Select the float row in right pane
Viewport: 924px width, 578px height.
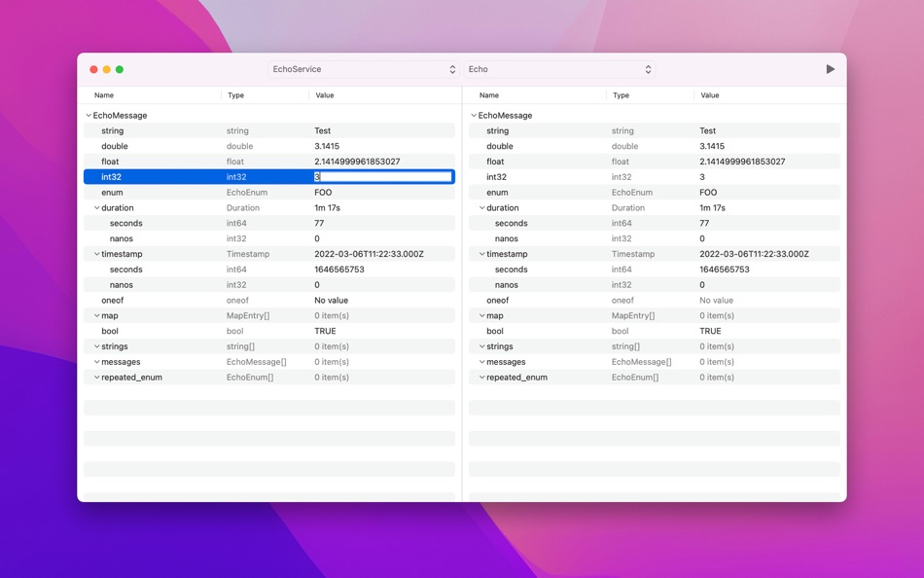[x=655, y=162]
